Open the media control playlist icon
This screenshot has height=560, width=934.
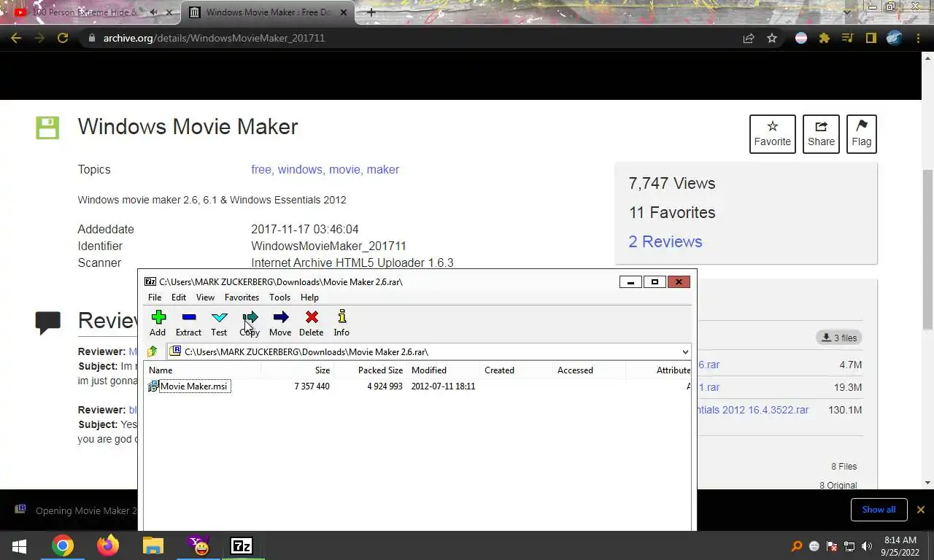pyautogui.click(x=847, y=38)
